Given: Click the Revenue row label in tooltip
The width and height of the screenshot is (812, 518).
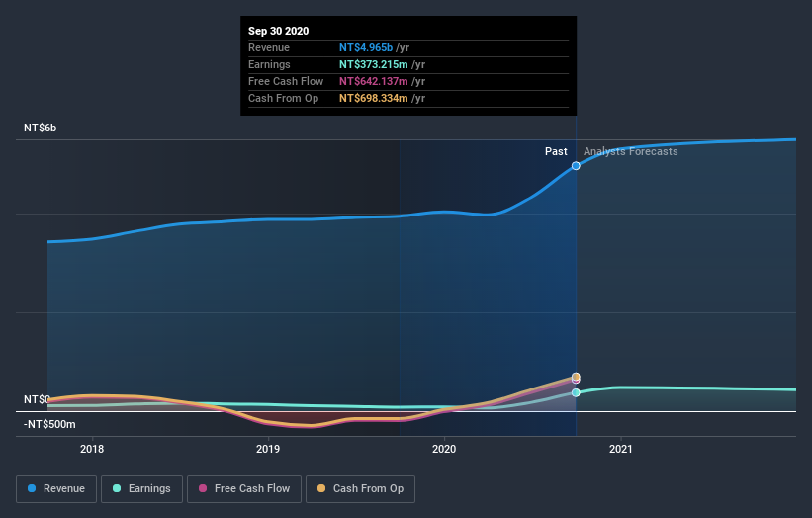Looking at the screenshot, I should pos(269,47).
